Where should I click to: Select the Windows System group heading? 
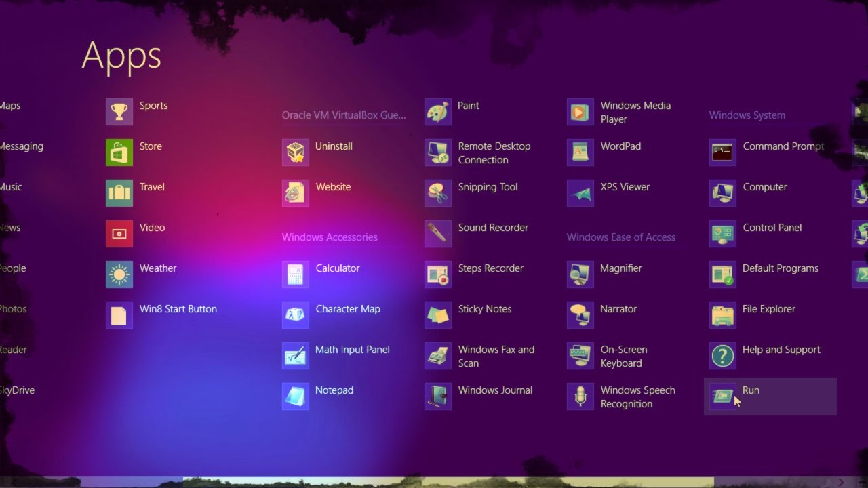(747, 115)
